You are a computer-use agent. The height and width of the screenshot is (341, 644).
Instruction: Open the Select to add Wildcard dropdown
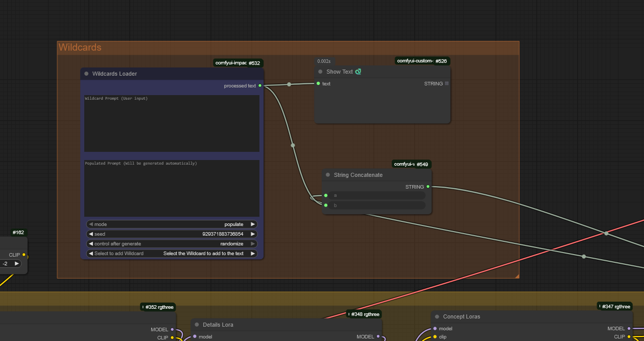coord(172,254)
